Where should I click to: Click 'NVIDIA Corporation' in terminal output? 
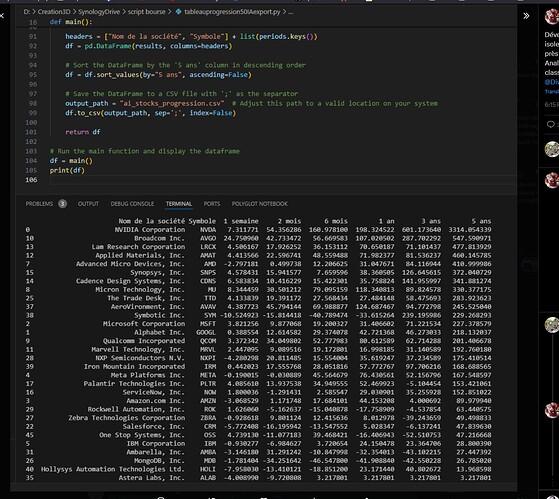tap(150, 230)
